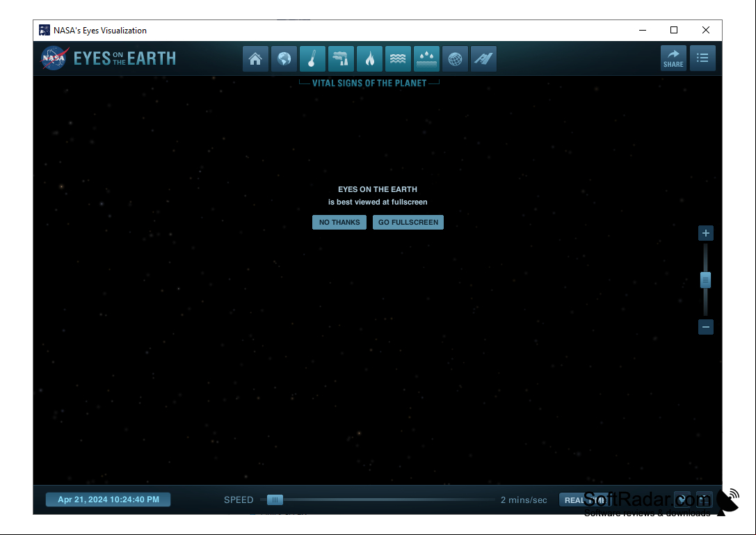Viewport: 756px width, 535px height.
Task: Click the speed slider handle
Action: (275, 500)
